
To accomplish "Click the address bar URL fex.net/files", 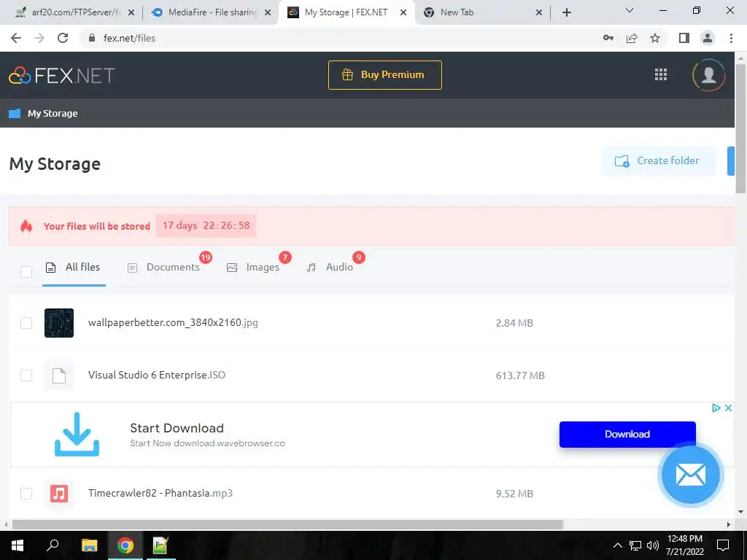I will pos(129,38).
